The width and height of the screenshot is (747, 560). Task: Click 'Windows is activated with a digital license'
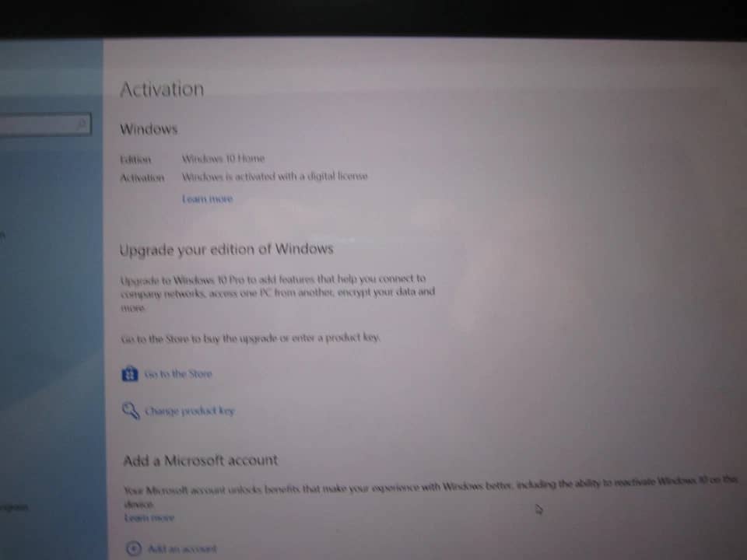[x=275, y=177]
